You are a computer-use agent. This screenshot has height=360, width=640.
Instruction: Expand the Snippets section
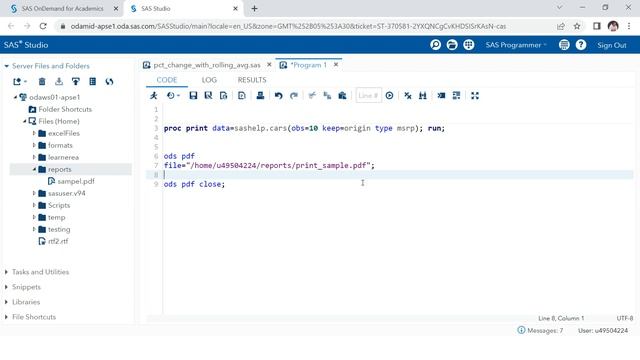point(7,287)
